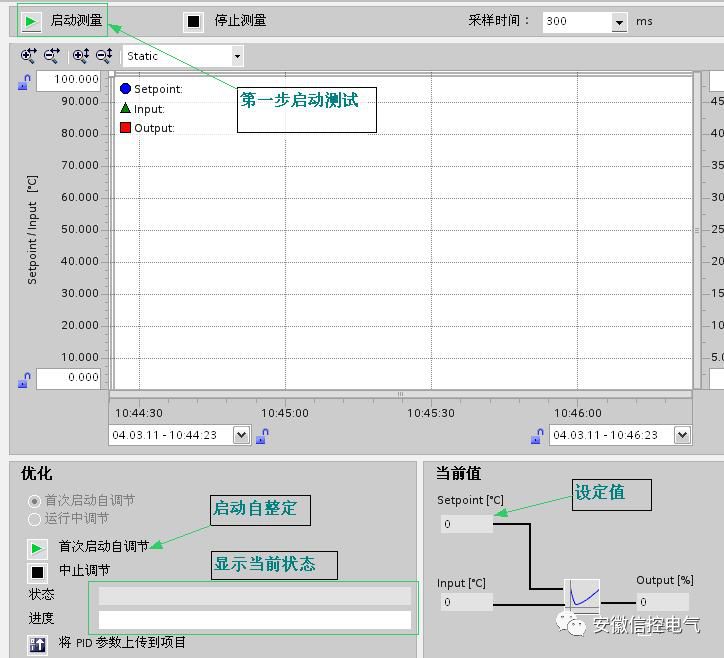Click the vertical splitter handle right of chart
This screenshot has height=658, width=724.
pyautogui.click(x=697, y=230)
